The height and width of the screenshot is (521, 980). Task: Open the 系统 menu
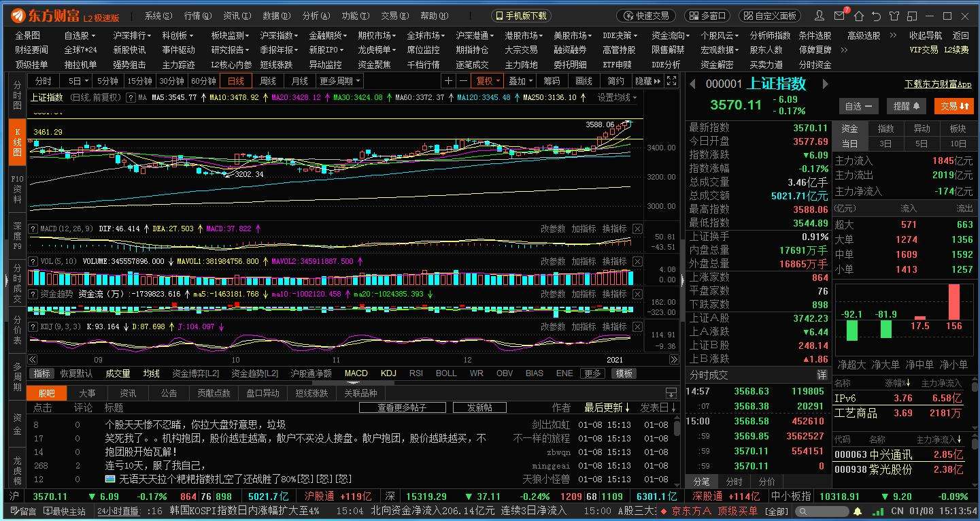[x=158, y=16]
